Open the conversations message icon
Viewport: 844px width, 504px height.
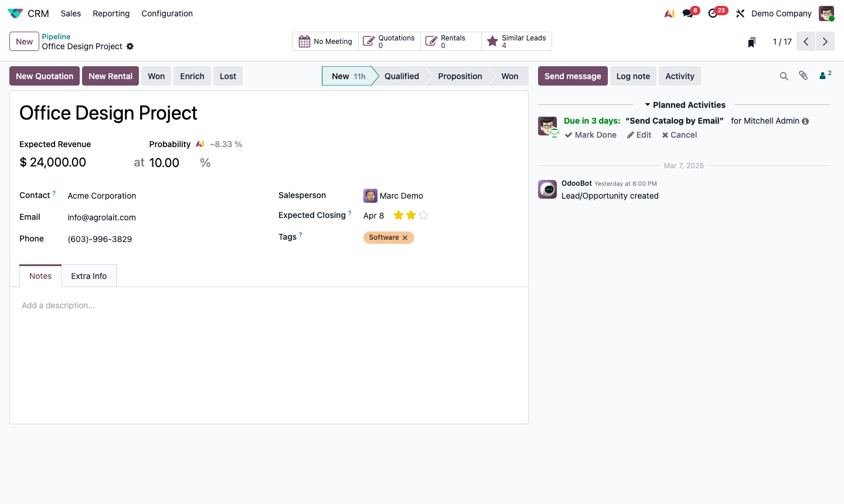[688, 13]
